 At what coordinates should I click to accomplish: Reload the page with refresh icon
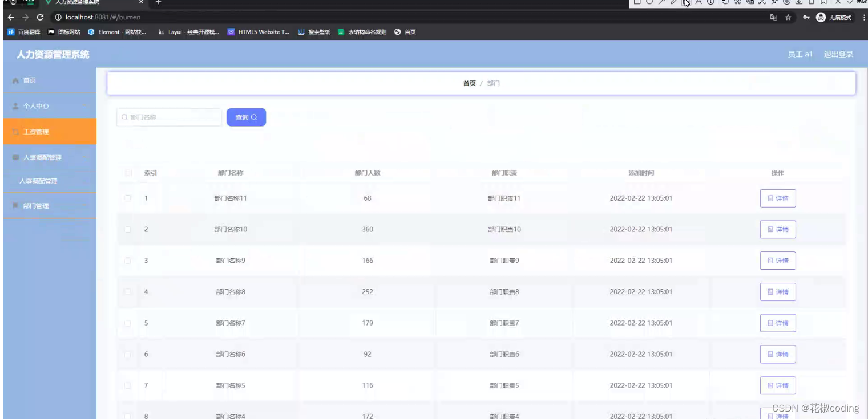40,18
